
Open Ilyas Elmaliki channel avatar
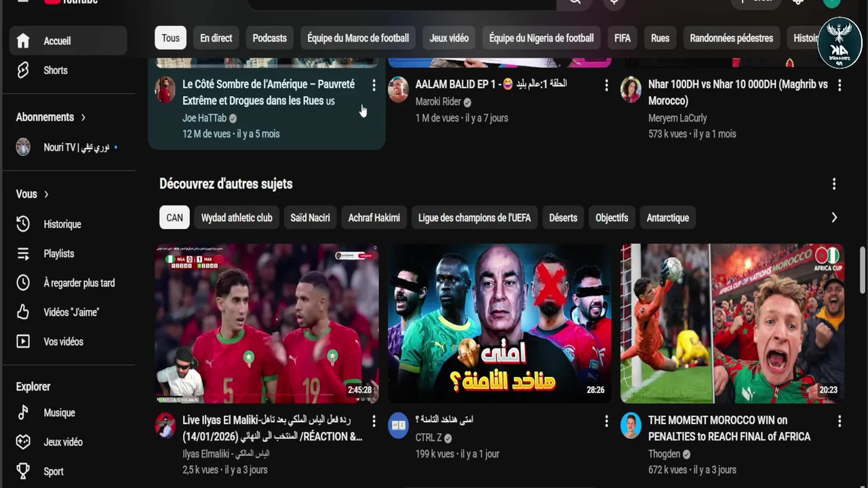[165, 425]
